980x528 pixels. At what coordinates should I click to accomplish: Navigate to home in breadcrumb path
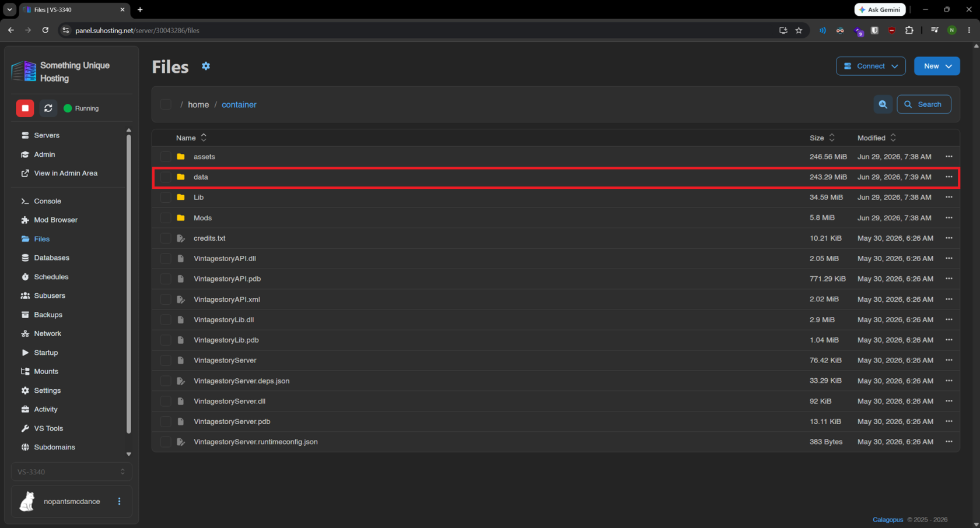[x=198, y=104]
